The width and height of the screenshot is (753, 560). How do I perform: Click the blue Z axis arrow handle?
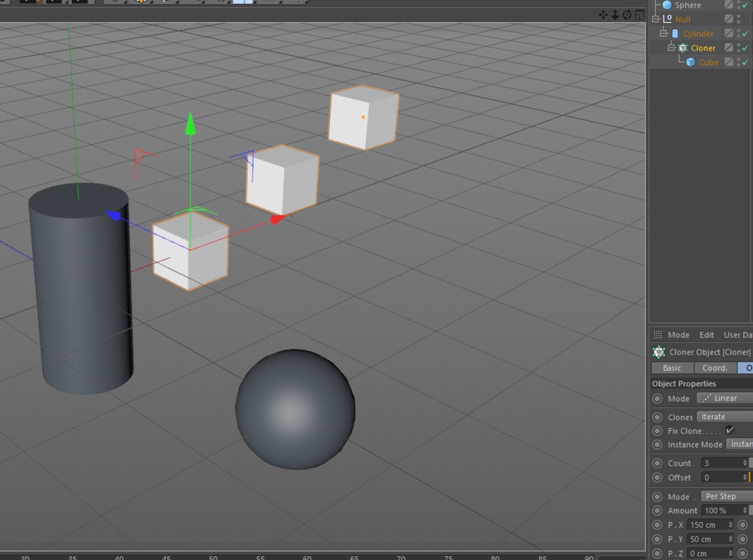click(114, 216)
